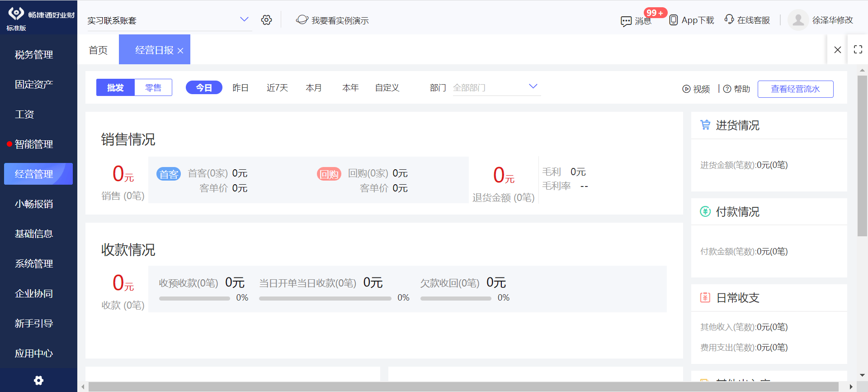
Task: Open 税务管理 in the sidebar
Action: pyautogui.click(x=34, y=55)
